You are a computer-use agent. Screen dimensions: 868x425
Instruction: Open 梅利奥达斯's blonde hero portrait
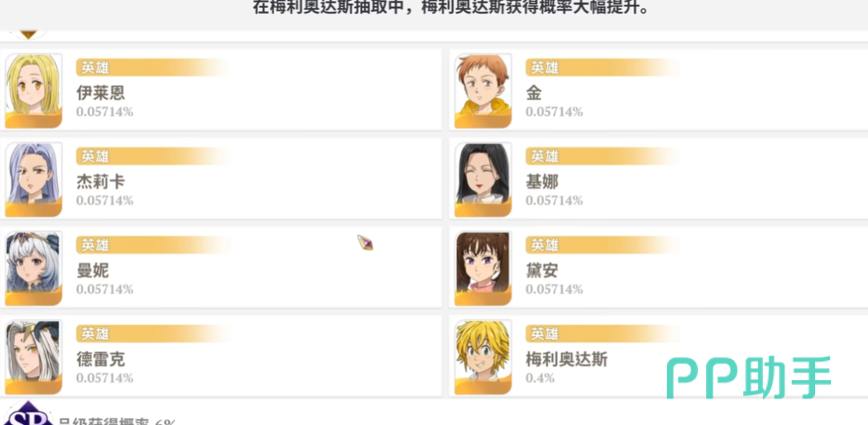tap(482, 357)
